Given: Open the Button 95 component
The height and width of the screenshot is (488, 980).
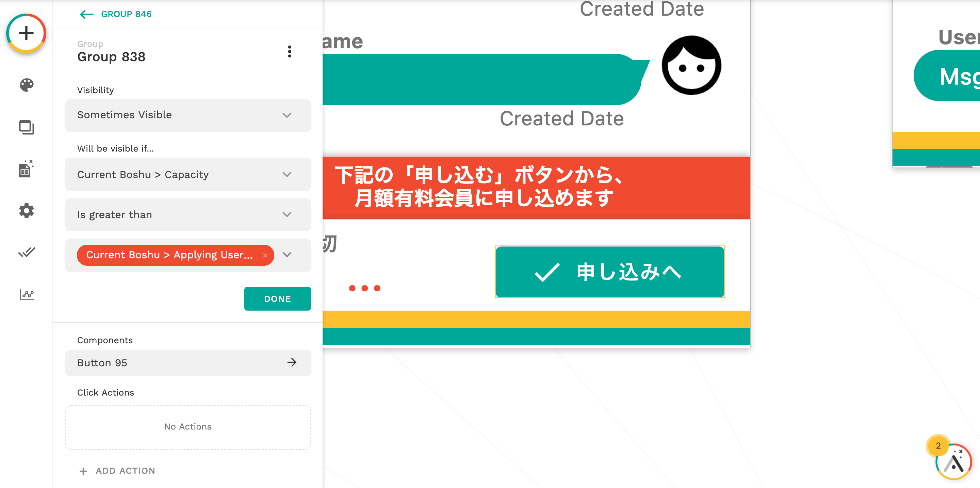Looking at the screenshot, I should coord(188,363).
